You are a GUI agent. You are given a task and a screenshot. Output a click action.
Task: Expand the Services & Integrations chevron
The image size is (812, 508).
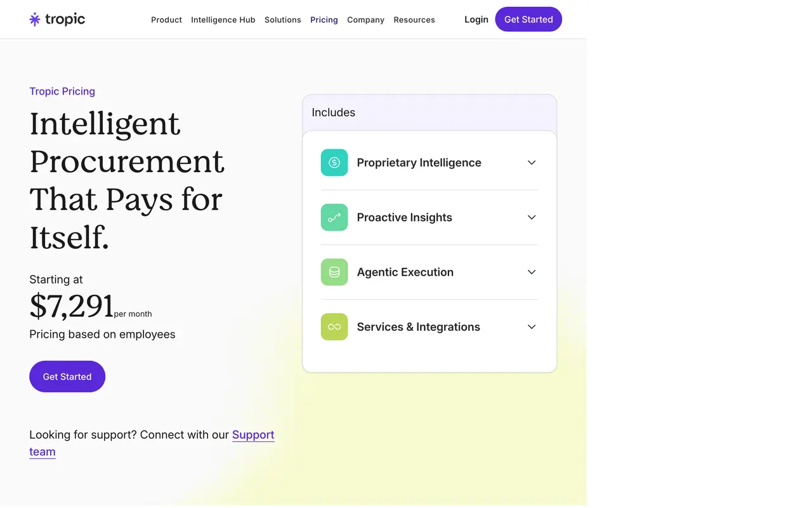532,326
